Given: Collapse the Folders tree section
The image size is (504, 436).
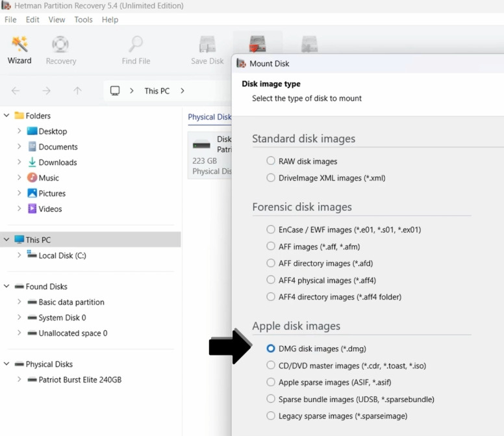Looking at the screenshot, I should 6,115.
